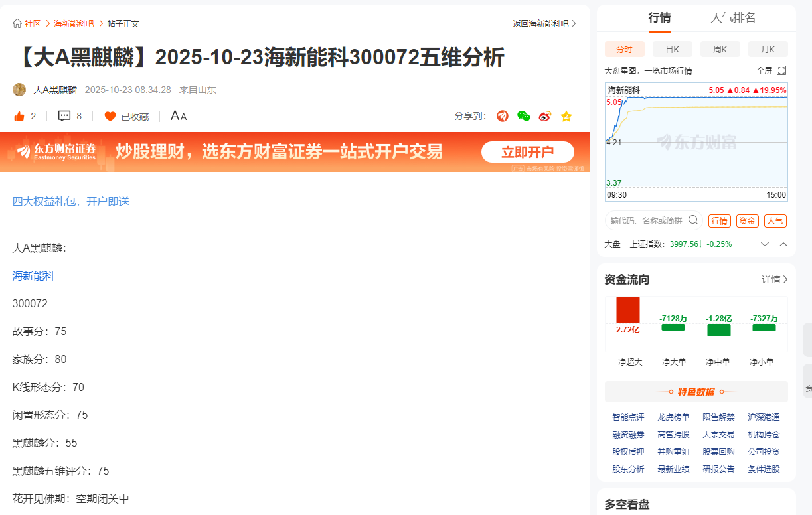Click the 立即开户 banner button
This screenshot has width=812, height=515.
point(528,152)
